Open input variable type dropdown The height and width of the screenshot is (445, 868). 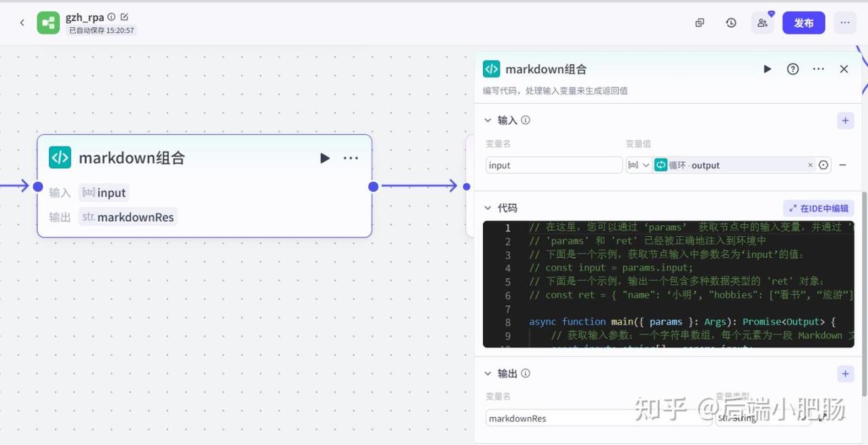[638, 165]
